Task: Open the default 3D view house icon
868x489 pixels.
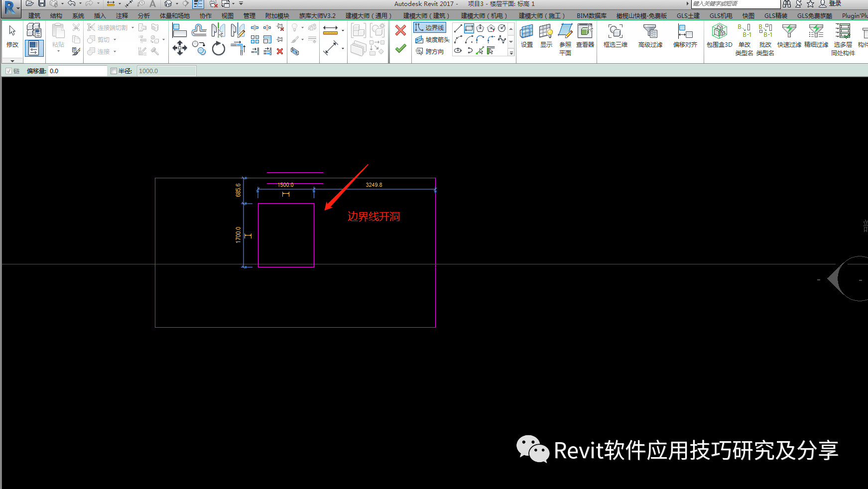Action: coord(168,3)
